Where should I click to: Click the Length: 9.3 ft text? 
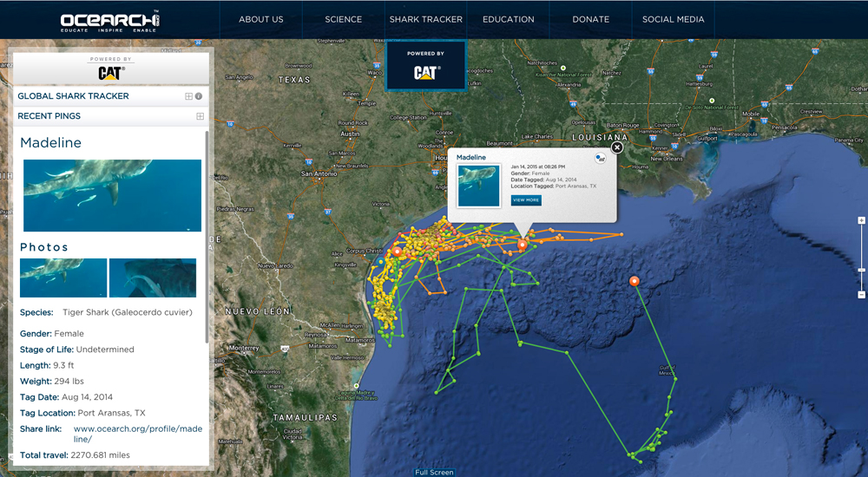click(47, 365)
